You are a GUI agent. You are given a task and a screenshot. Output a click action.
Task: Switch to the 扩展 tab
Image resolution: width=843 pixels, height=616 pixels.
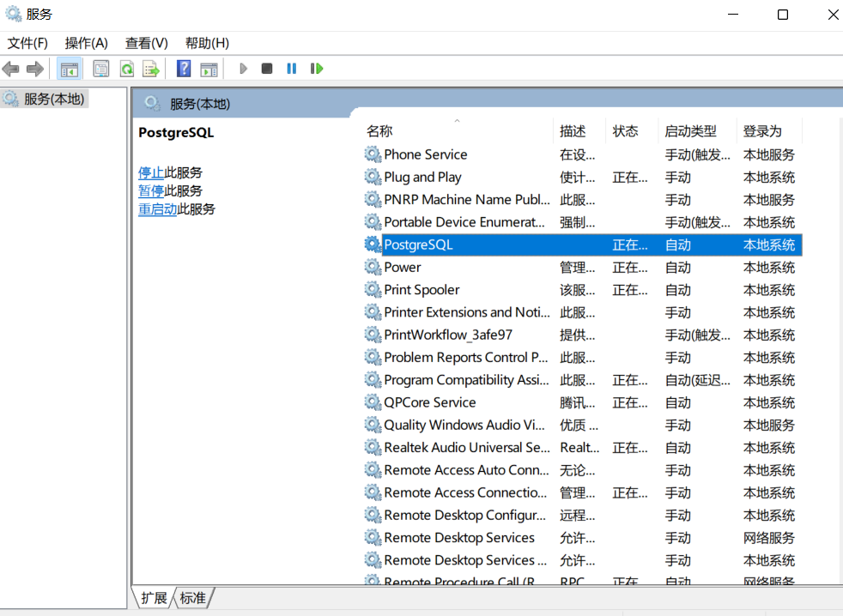pyautogui.click(x=153, y=598)
